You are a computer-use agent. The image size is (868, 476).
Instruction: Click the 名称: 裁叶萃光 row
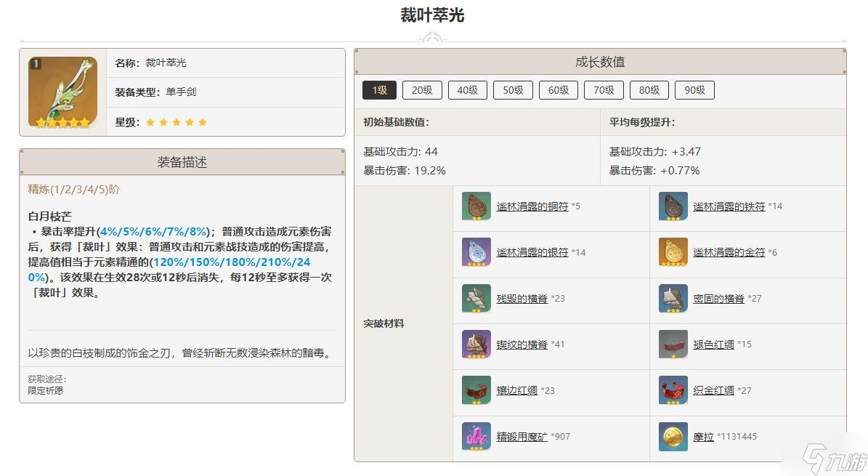[226, 62]
